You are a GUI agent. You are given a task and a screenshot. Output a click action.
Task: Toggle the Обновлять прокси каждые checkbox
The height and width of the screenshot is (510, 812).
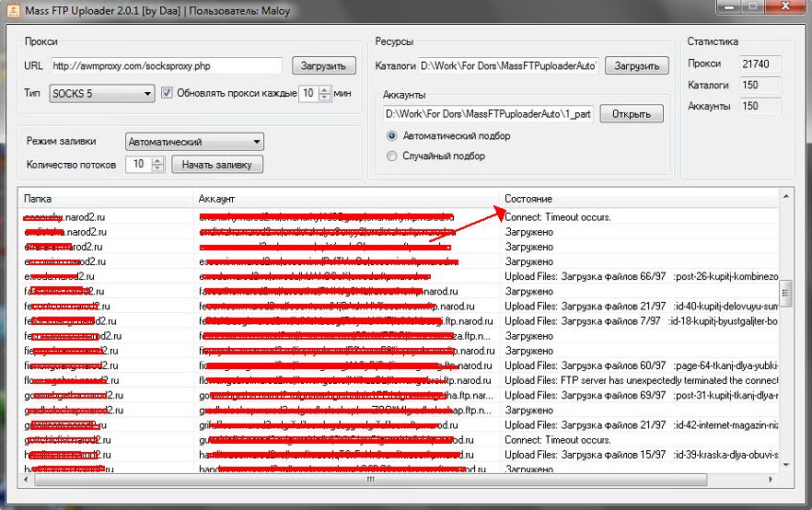tap(167, 93)
